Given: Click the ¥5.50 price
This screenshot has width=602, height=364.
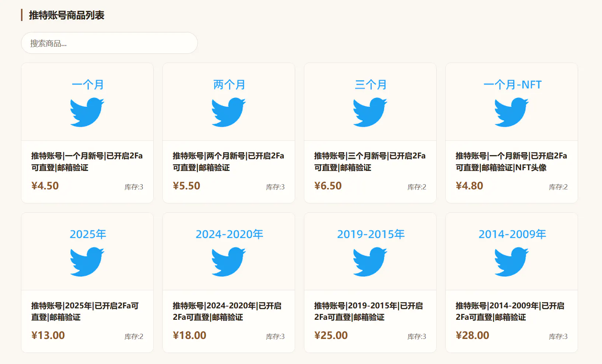Looking at the screenshot, I should (x=186, y=186).
